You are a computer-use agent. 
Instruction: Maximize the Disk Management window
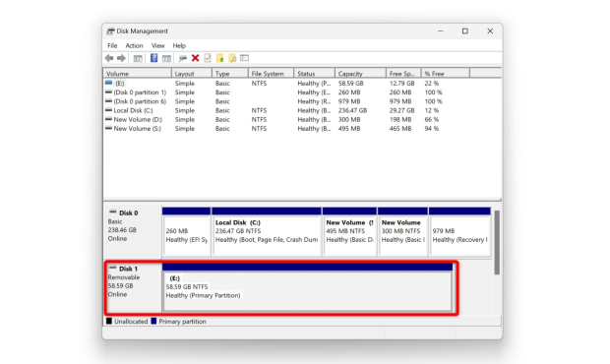(465, 31)
